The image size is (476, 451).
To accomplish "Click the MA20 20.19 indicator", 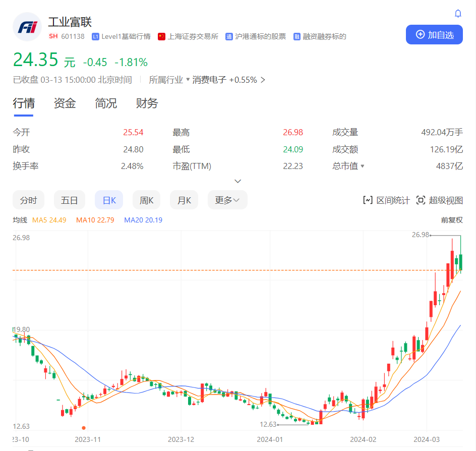I will 143,220.
